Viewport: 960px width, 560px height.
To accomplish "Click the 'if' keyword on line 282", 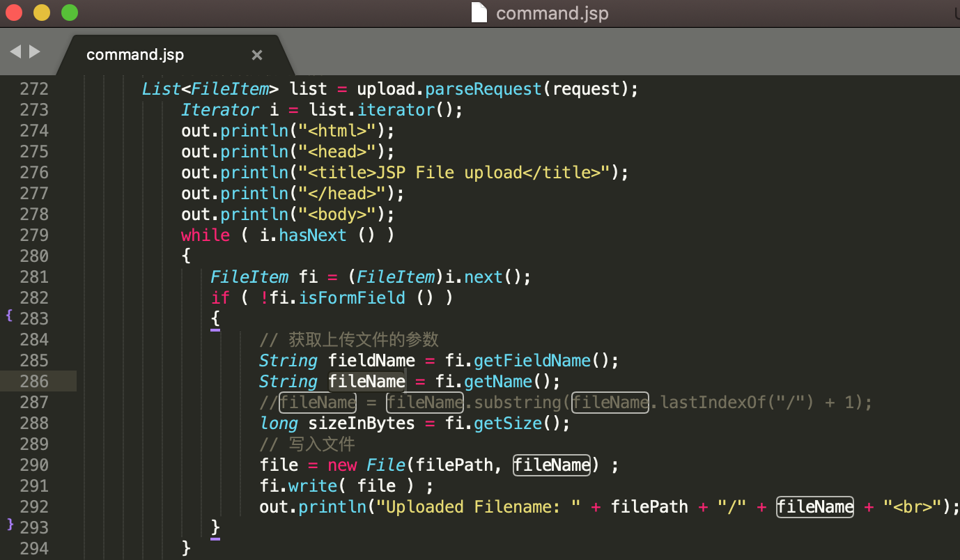I will [x=220, y=298].
